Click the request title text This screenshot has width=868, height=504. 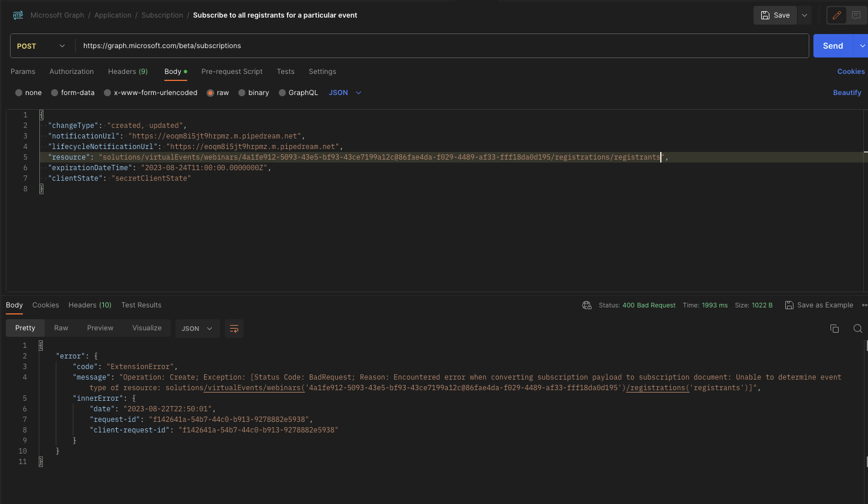[275, 15]
